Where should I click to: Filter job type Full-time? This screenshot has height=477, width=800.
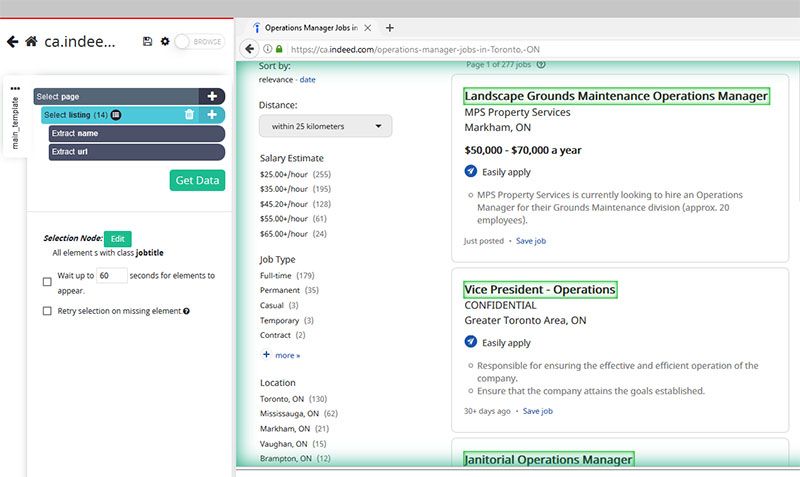click(276, 275)
